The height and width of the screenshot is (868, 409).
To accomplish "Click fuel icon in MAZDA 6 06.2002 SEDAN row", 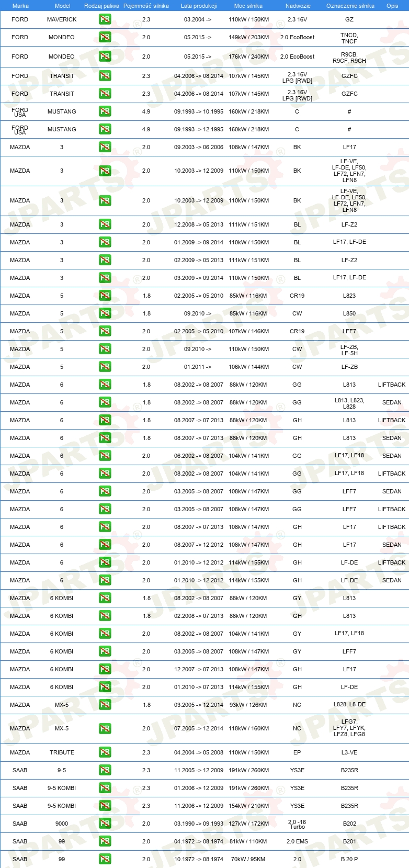I will [x=105, y=456].
